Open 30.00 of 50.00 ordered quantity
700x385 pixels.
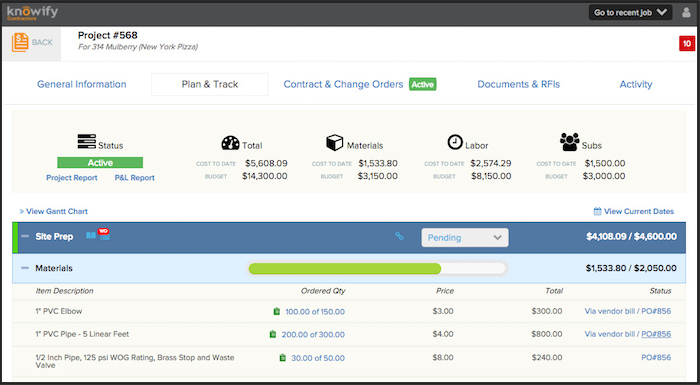coord(318,358)
